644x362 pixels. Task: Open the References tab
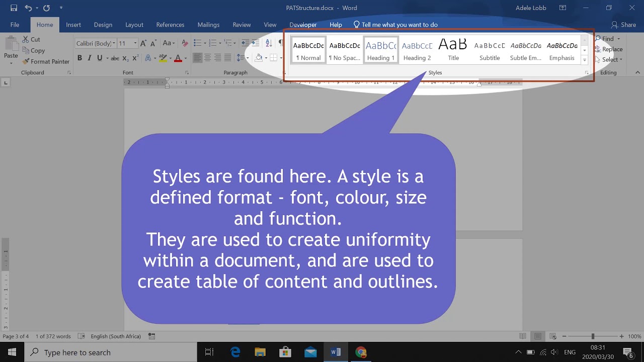click(170, 25)
